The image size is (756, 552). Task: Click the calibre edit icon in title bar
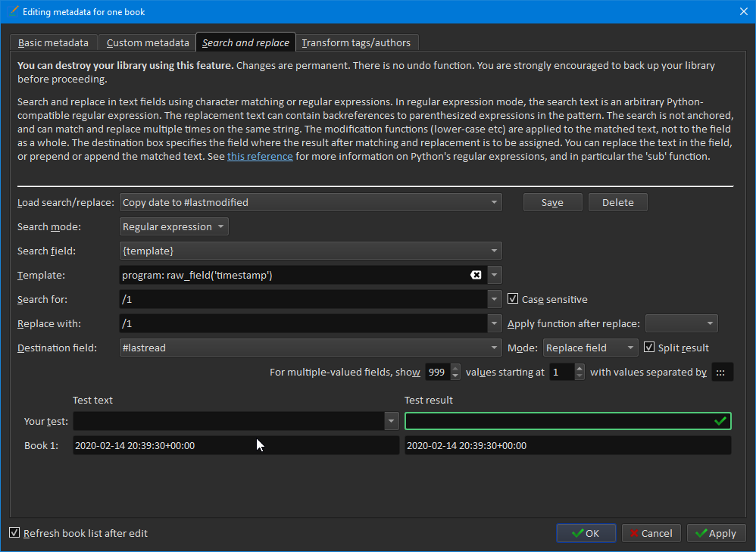tap(11, 11)
